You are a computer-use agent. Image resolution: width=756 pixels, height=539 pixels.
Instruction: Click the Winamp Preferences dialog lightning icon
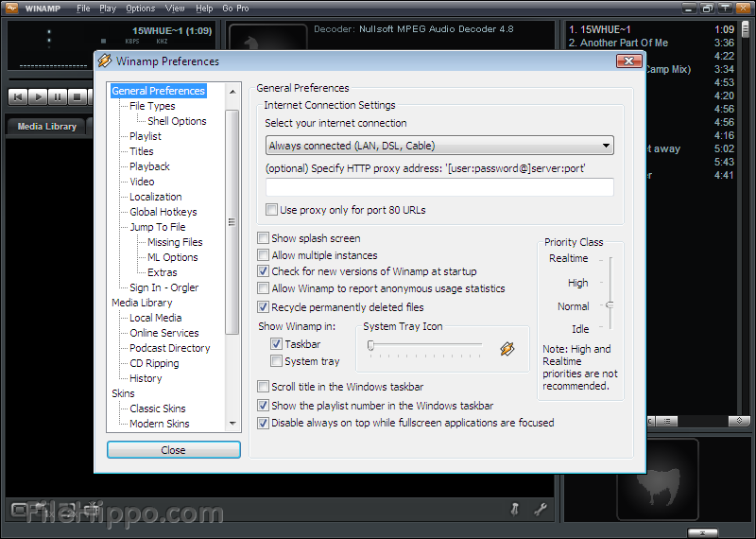point(105,61)
